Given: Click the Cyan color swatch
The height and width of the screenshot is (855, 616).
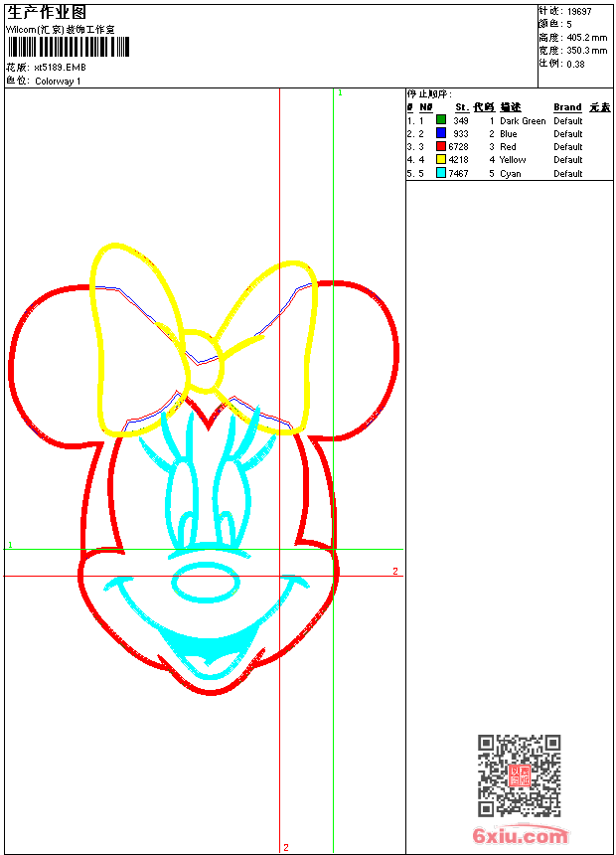Looking at the screenshot, I should (441, 173).
